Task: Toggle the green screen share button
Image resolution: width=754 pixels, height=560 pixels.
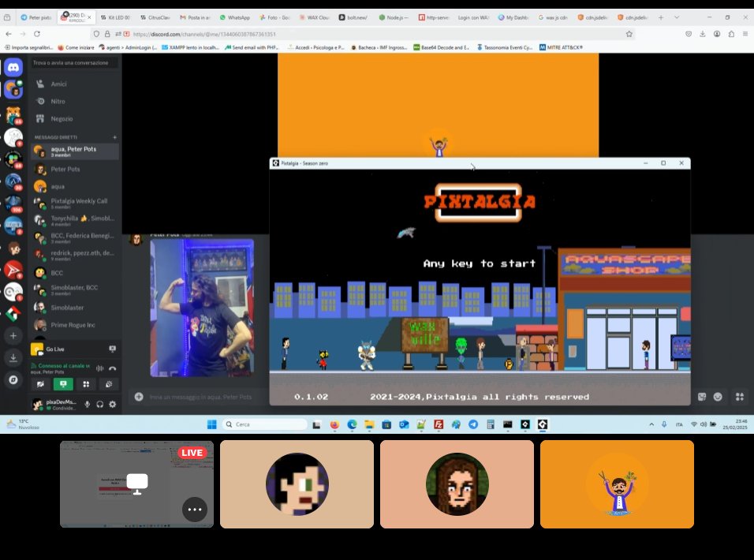Action: click(x=63, y=384)
